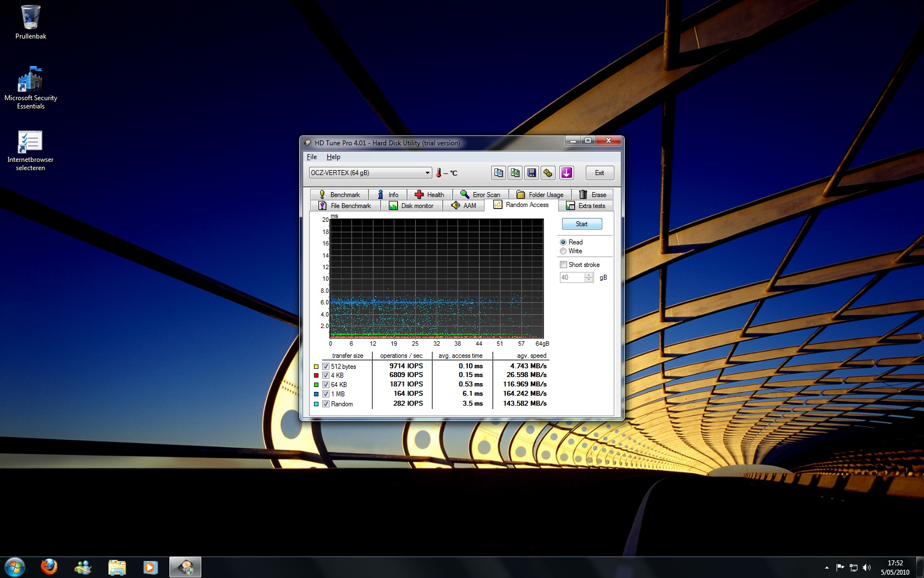Select the Write radio button

coord(563,251)
